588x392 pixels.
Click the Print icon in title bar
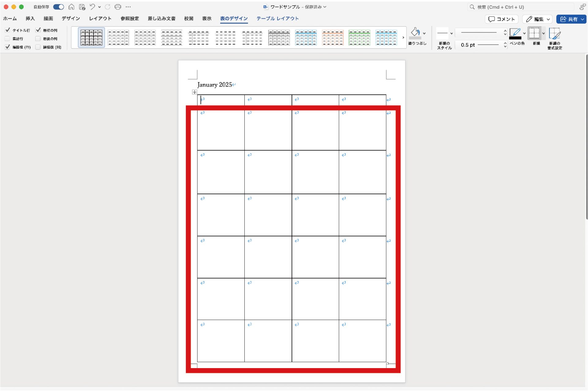pyautogui.click(x=118, y=7)
